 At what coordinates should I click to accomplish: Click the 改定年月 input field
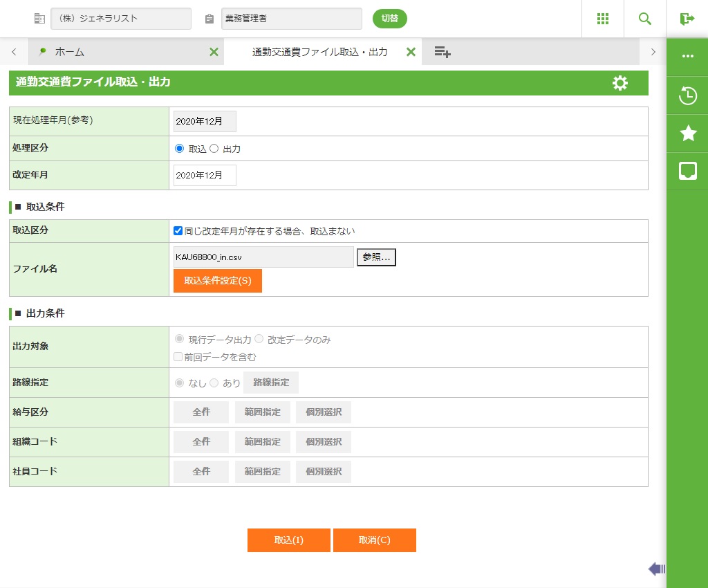(x=205, y=176)
